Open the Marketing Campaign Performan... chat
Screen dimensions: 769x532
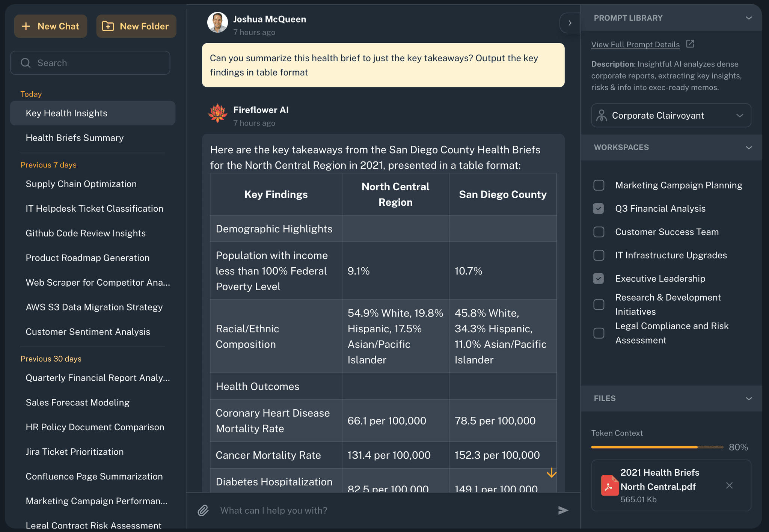(x=93, y=501)
